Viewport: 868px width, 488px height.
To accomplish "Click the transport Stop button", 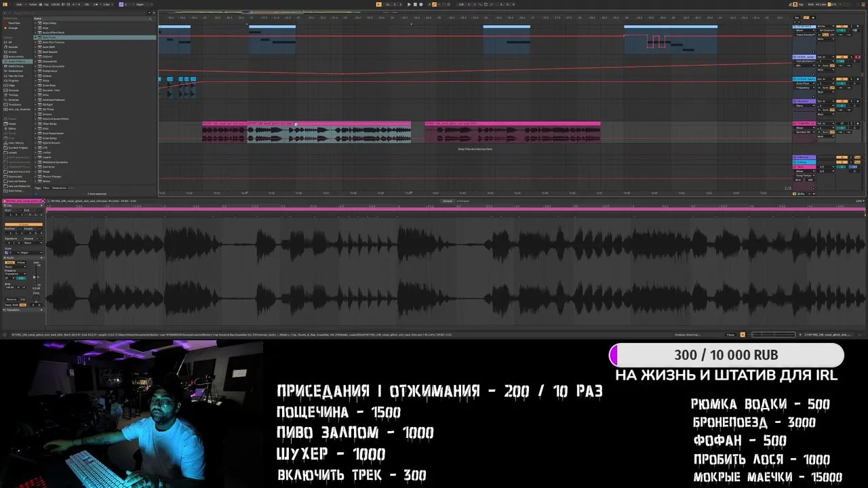I will point(414,4).
